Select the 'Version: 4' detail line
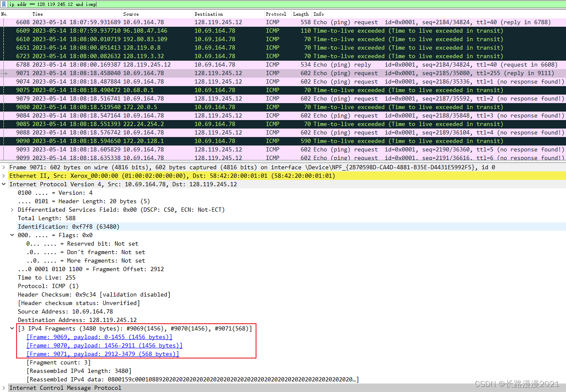 (x=55, y=193)
